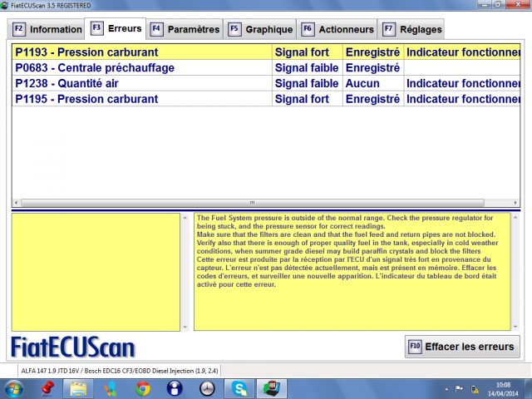Click Signal fort in the P1193 row
Viewport: 532px width, 399px height.
(307, 52)
